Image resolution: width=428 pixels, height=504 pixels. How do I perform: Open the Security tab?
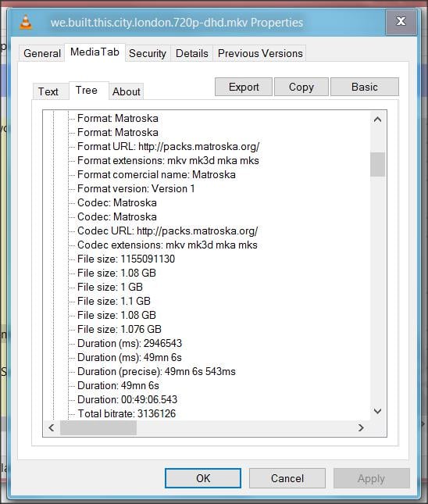click(148, 53)
